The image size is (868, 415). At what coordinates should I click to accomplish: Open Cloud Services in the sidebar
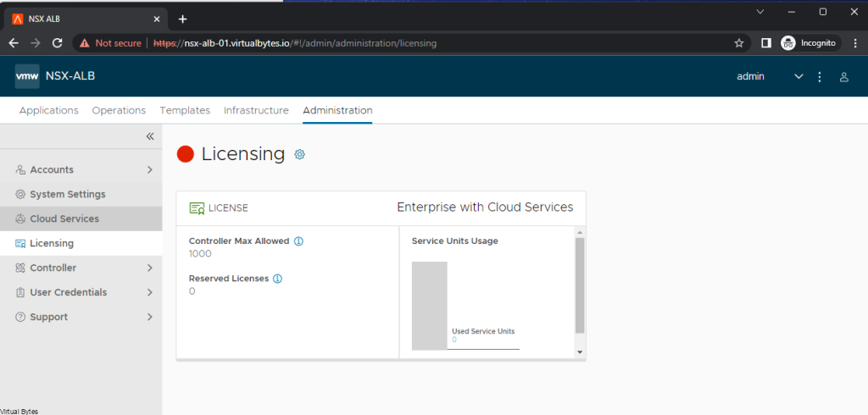(81, 219)
